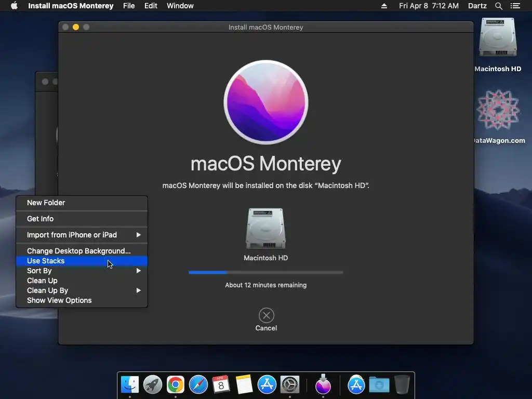Screen dimensions: 532x399
Task: Choose Change Desktop Background option
Action: (82, 251)
